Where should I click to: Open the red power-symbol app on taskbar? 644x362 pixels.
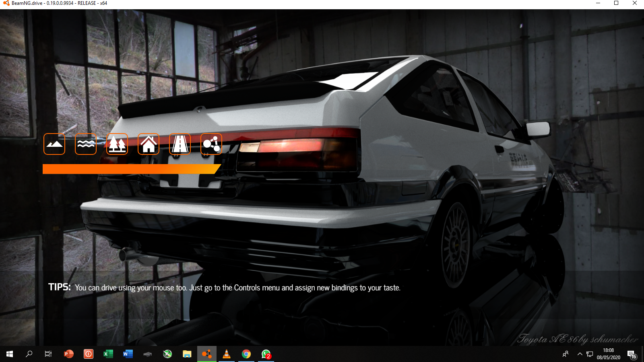(x=89, y=354)
